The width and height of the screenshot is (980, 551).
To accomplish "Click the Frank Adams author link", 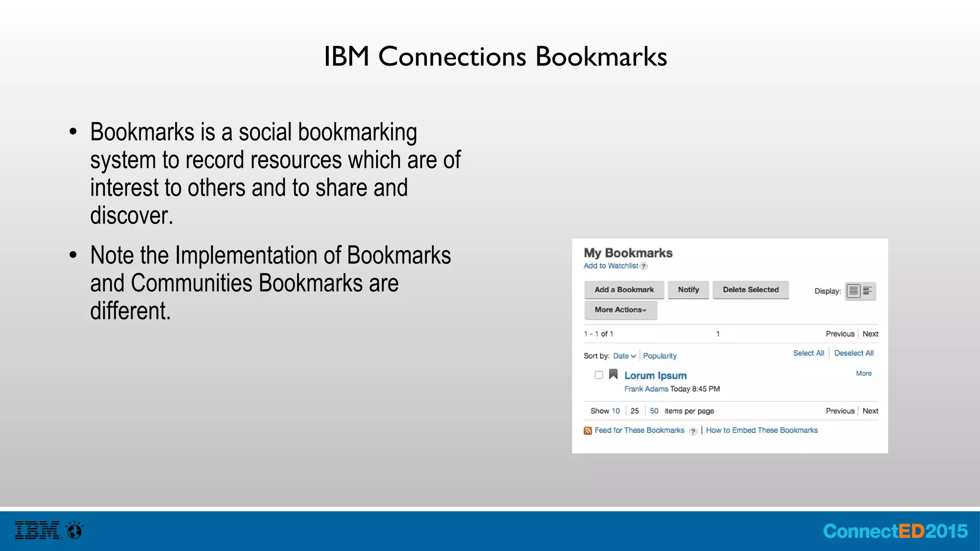I will [646, 389].
